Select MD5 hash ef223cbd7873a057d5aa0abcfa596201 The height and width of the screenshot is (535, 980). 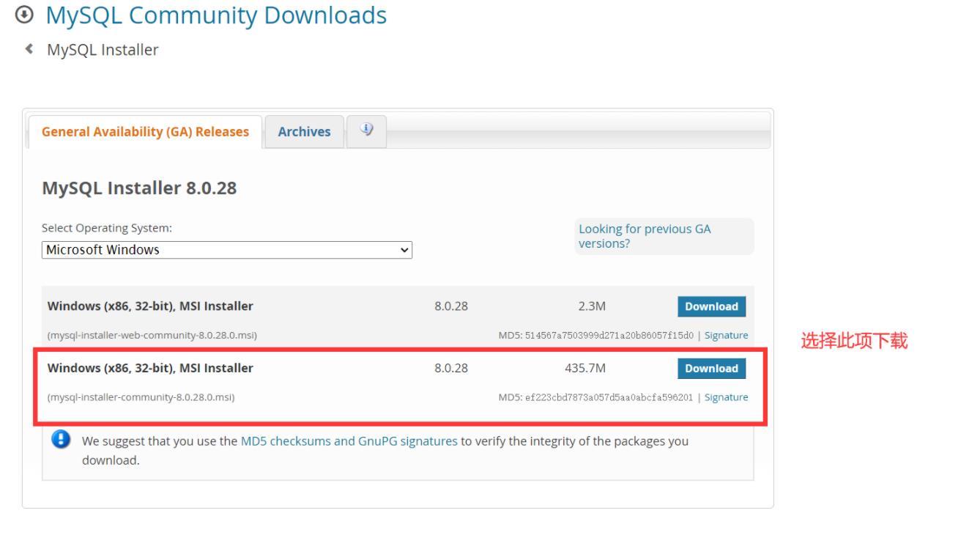coord(609,398)
